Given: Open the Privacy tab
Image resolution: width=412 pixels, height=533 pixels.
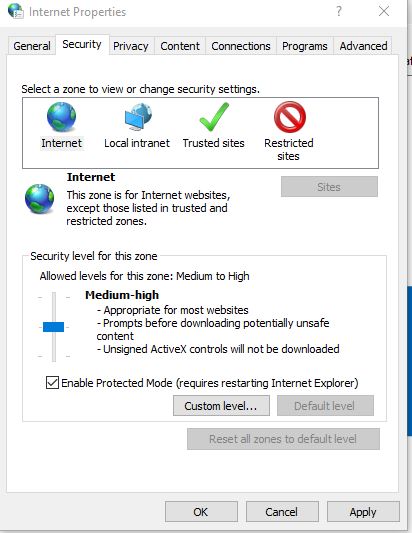Looking at the screenshot, I should pos(131,46).
